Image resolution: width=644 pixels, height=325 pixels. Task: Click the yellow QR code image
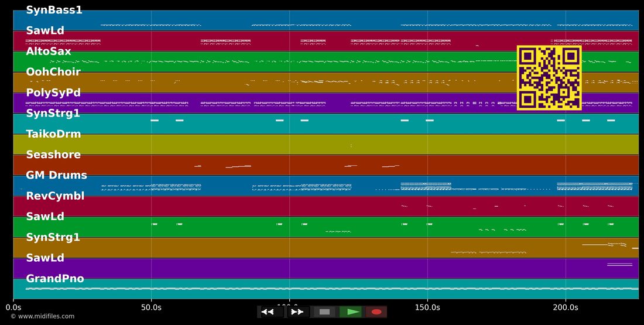click(x=549, y=78)
